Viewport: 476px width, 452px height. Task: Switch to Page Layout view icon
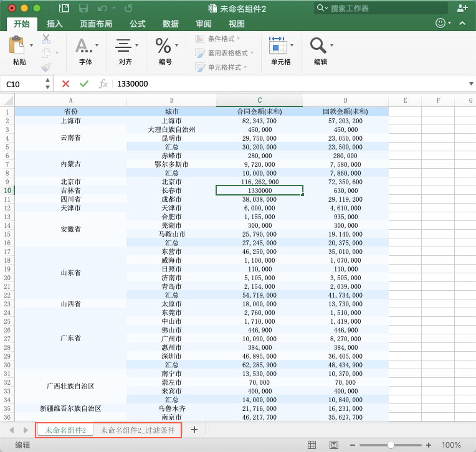point(333,445)
